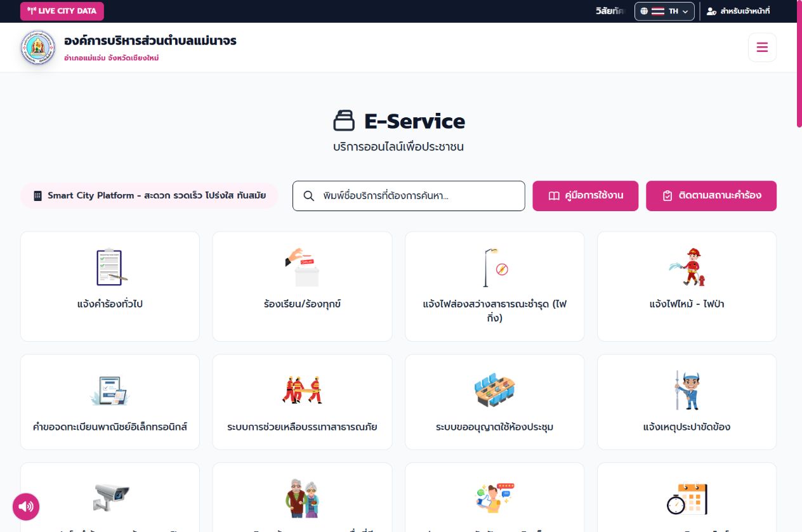
Task: Click the building icon in Smart City banner
Action: click(x=37, y=195)
